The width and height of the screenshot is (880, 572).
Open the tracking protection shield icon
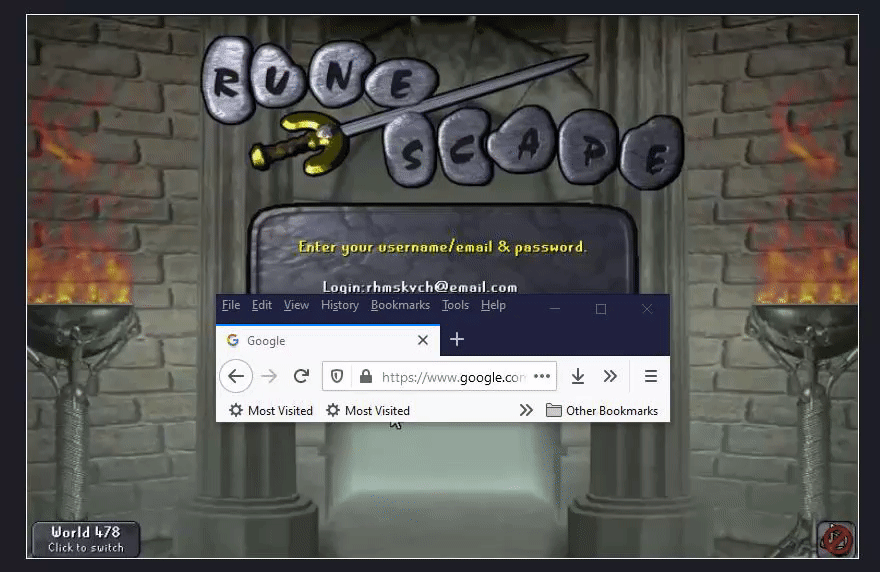pos(337,376)
